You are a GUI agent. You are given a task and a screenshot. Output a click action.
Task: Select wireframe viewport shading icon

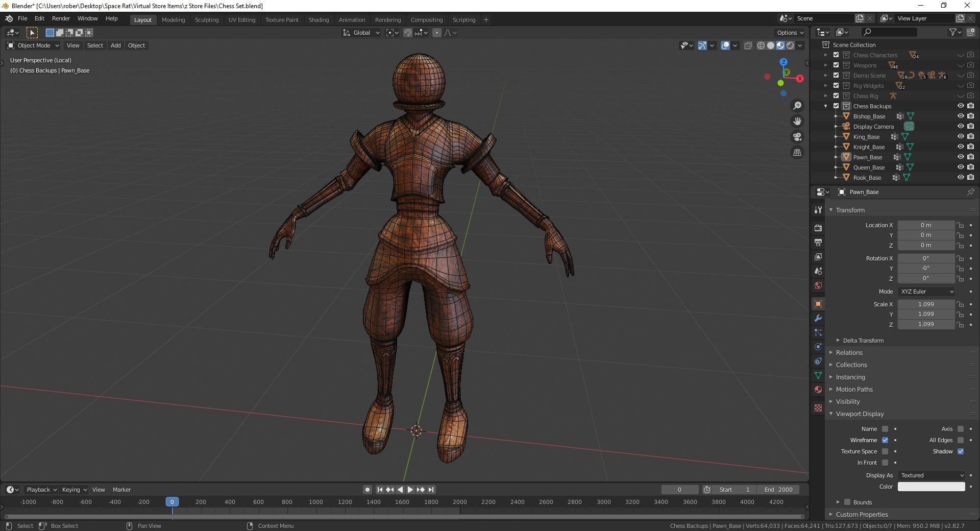(x=761, y=45)
